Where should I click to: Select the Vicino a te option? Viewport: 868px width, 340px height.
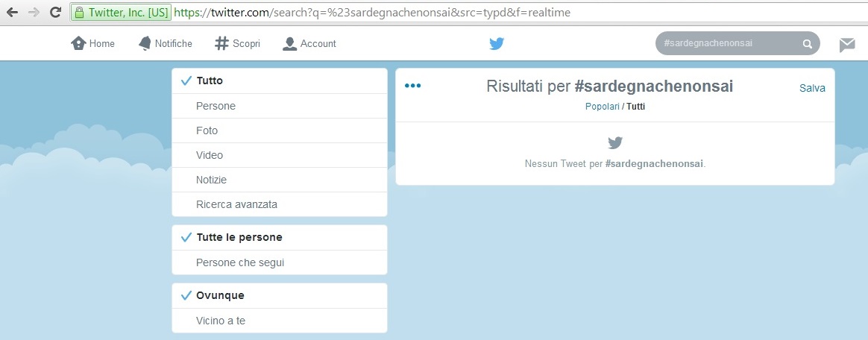click(280, 321)
